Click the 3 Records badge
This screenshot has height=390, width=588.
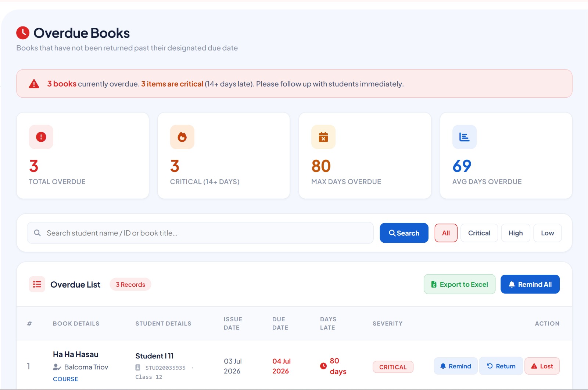point(130,284)
